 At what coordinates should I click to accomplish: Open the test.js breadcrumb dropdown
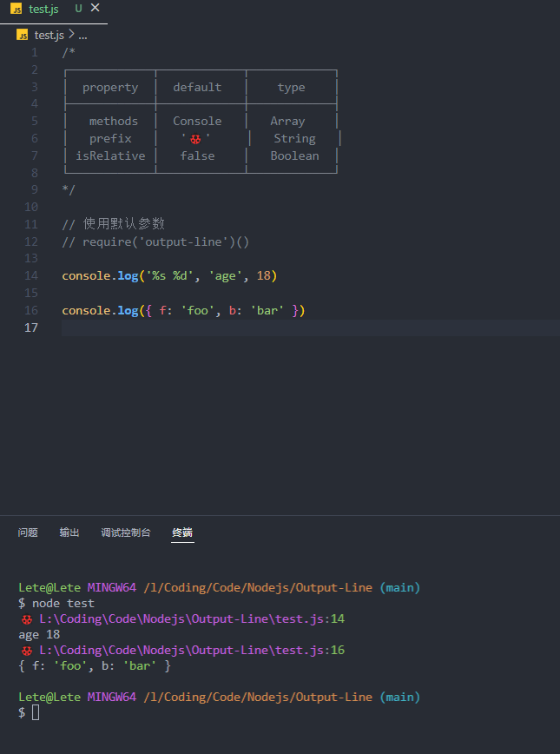[x=48, y=35]
